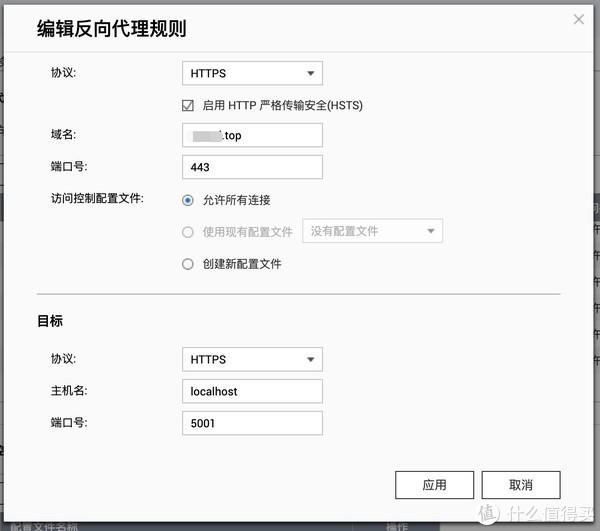Click the domain name field ending in .top
Screen dimensions: 600x531
(252, 135)
